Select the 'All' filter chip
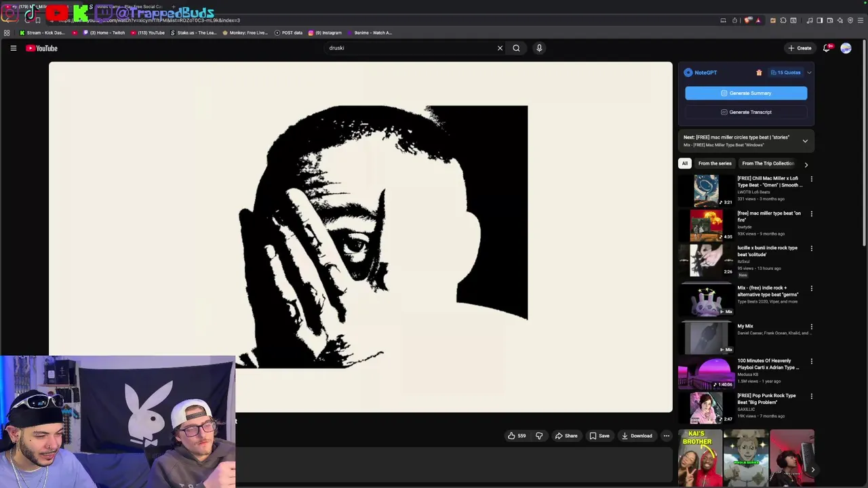The image size is (868, 488). (x=685, y=163)
